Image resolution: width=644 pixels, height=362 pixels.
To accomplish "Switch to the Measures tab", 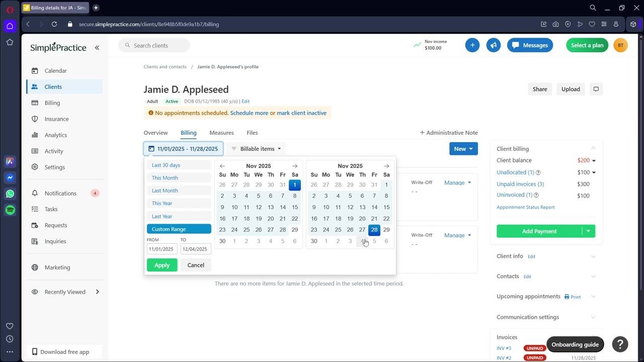I will [x=221, y=133].
